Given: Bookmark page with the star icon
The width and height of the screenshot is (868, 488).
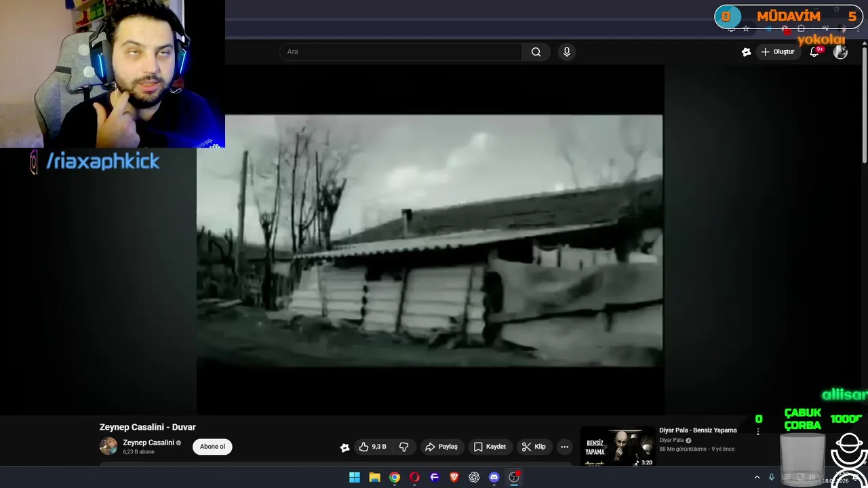Looking at the screenshot, I should point(746,28).
